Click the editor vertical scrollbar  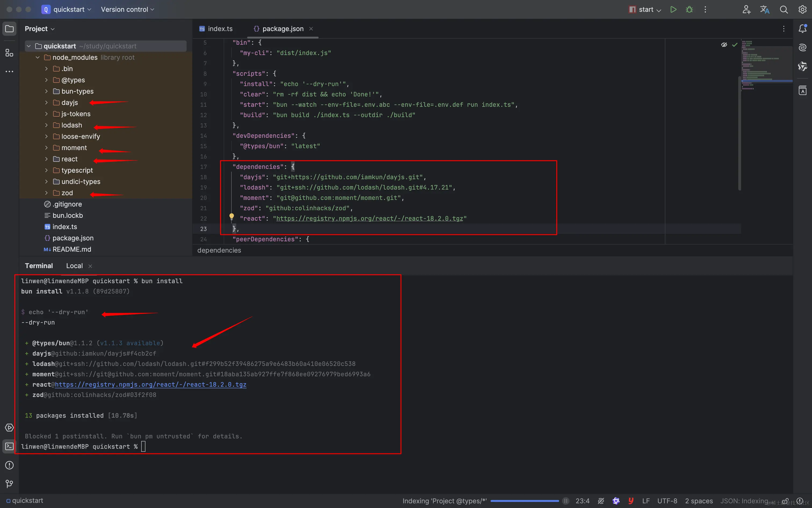740,133
